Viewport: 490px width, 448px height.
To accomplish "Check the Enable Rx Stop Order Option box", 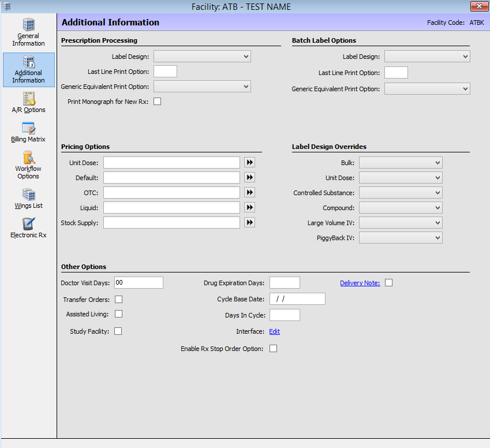I will (x=273, y=349).
